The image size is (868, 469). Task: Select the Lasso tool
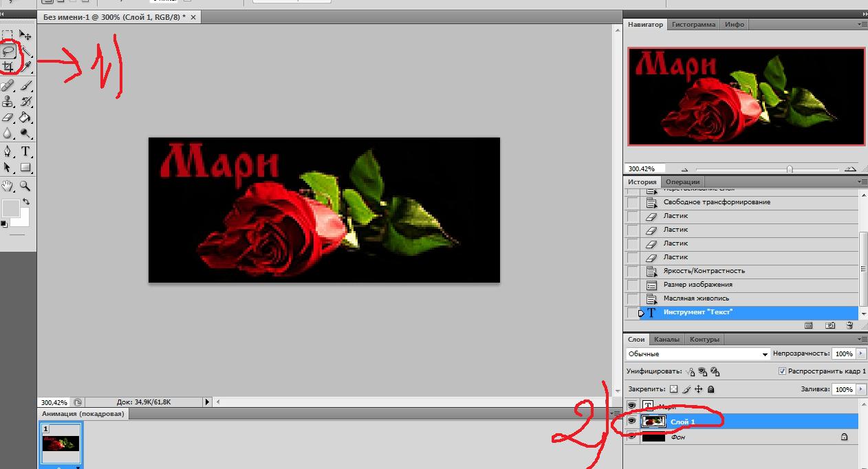(8, 51)
